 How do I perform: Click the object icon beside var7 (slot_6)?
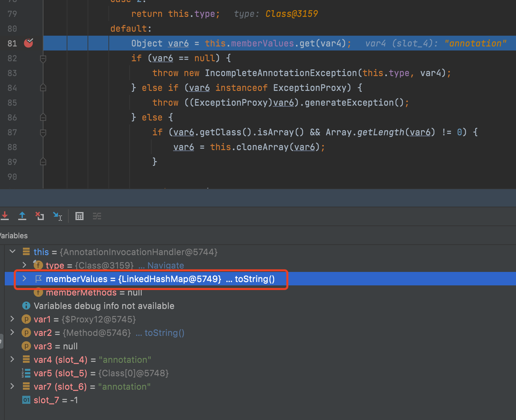click(x=26, y=386)
